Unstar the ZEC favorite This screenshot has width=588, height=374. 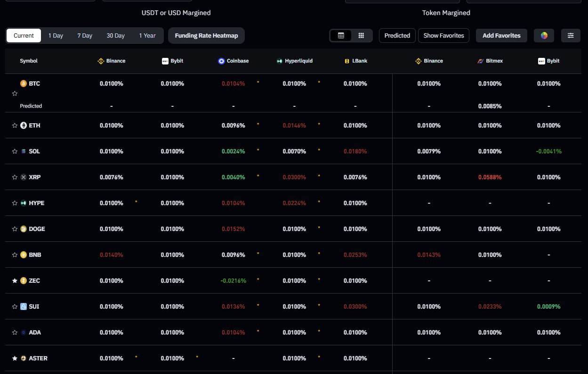15,280
